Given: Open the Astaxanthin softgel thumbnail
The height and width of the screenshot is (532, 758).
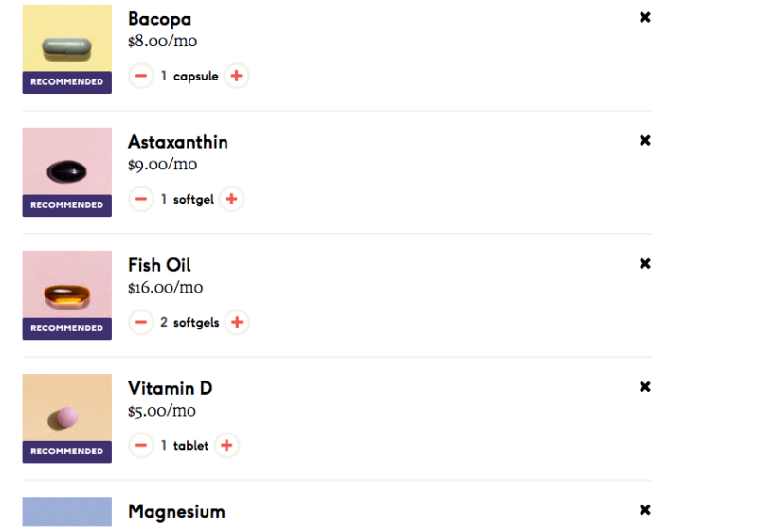Looking at the screenshot, I should click(66, 172).
